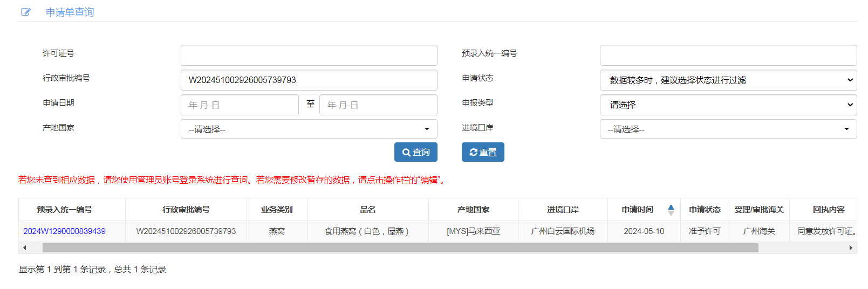Focus the 预录入统一编号 text field

click(x=728, y=56)
